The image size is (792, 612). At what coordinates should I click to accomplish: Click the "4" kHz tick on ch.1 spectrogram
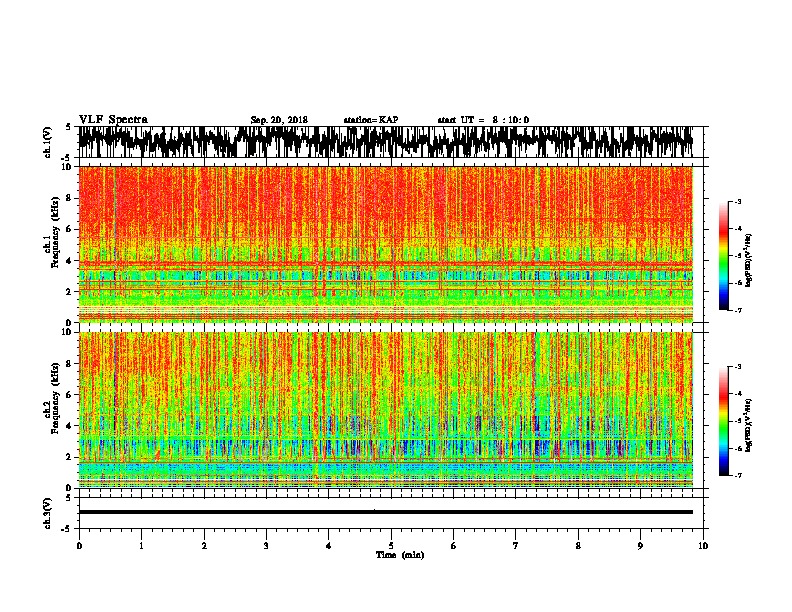click(69, 261)
